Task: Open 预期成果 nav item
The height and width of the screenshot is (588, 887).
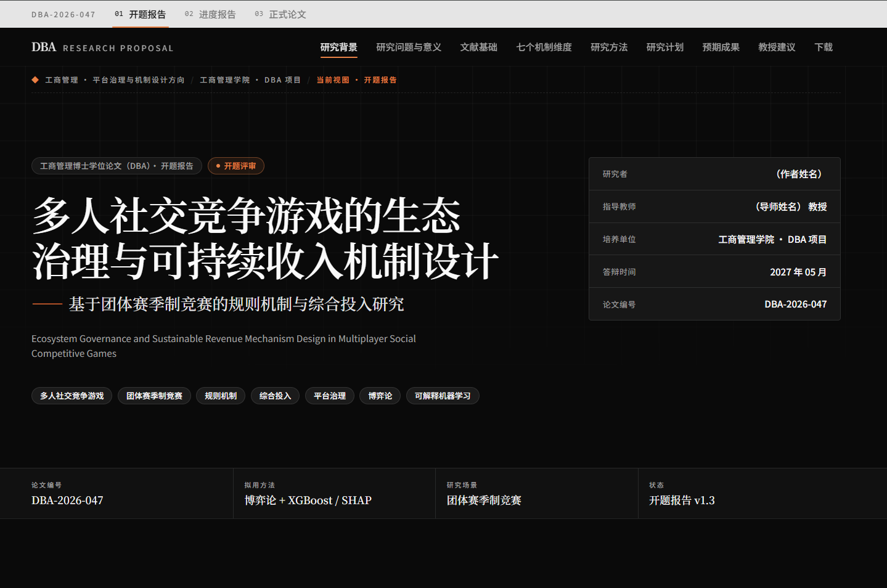Action: (721, 47)
